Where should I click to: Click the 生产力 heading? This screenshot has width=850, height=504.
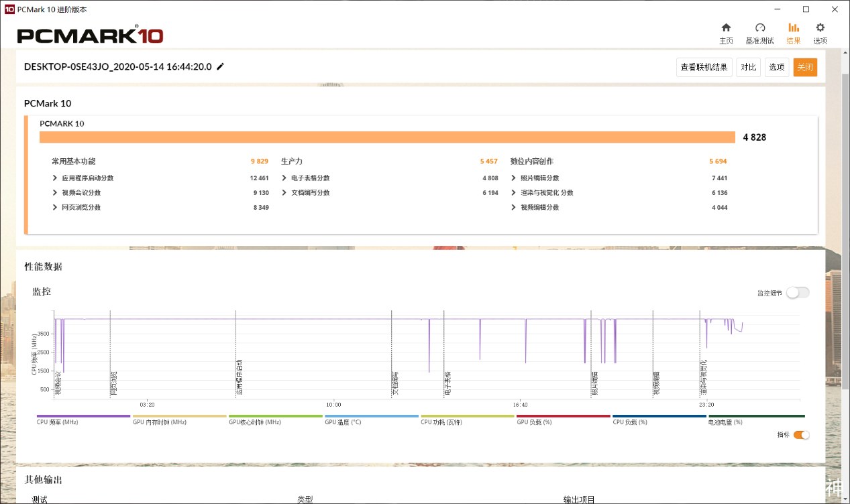[x=292, y=162]
